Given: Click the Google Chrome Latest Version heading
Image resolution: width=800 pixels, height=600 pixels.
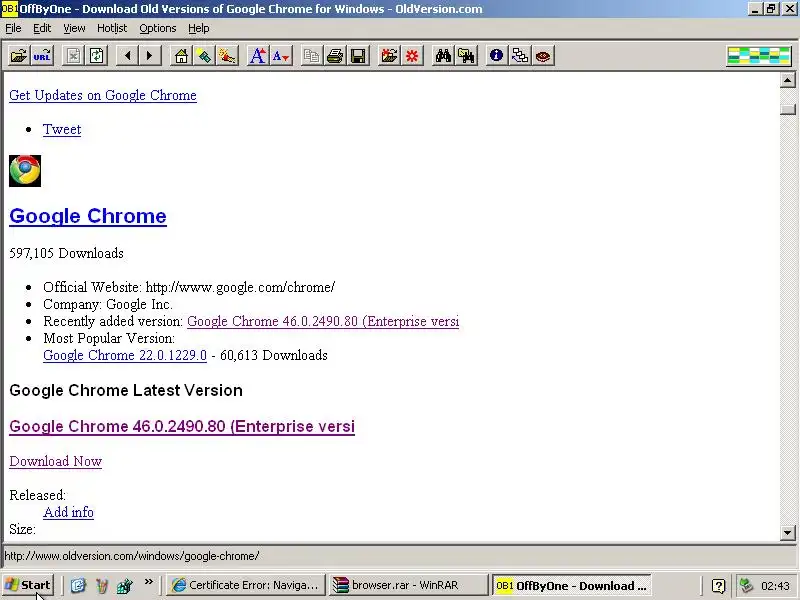Looking at the screenshot, I should click(x=126, y=391).
